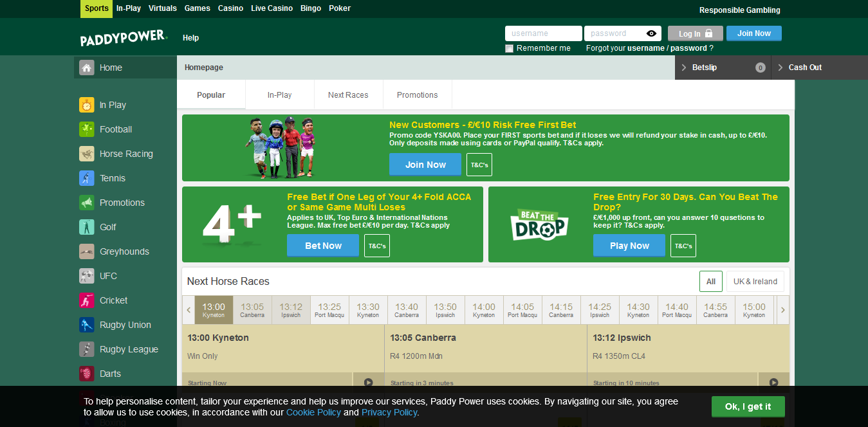This screenshot has width=868, height=427.
Task: Open the Bingo section
Action: click(x=311, y=8)
